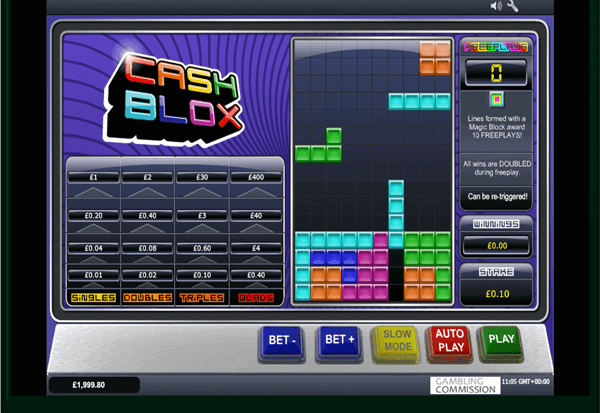Click the £0.01 prize value

(93, 275)
